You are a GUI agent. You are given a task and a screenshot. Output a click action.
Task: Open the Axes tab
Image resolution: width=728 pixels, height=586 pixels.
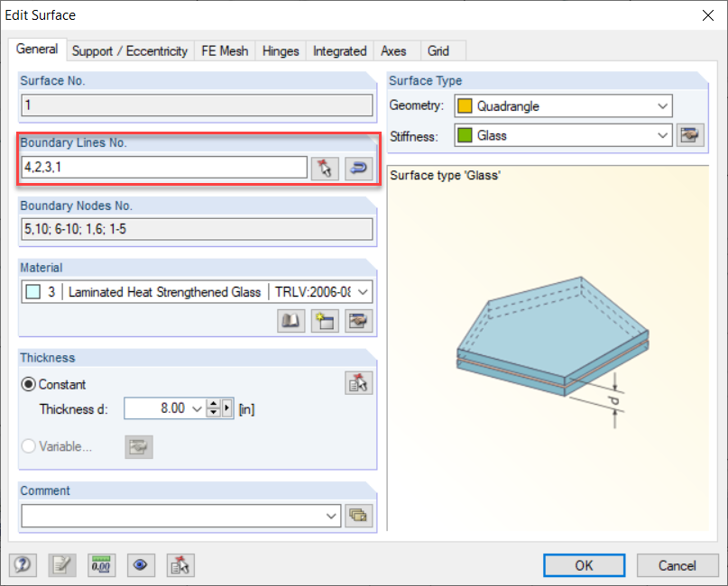click(393, 51)
